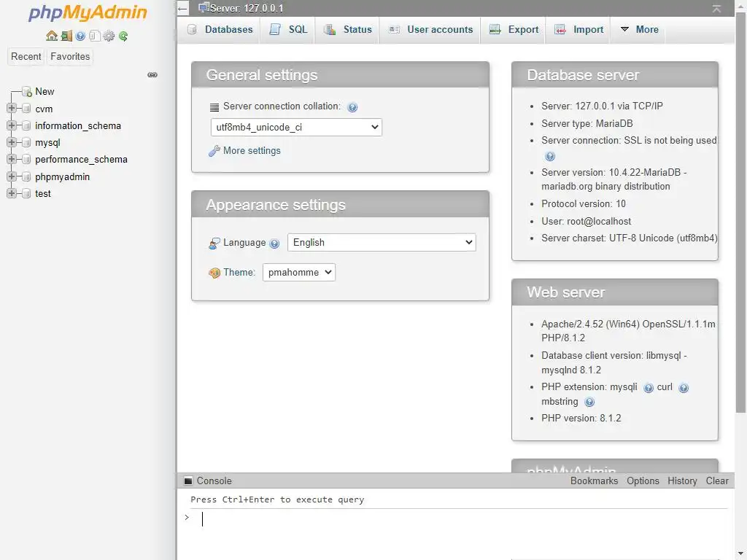Click the New database icon in tree
The height and width of the screenshot is (560, 747).
point(27,92)
